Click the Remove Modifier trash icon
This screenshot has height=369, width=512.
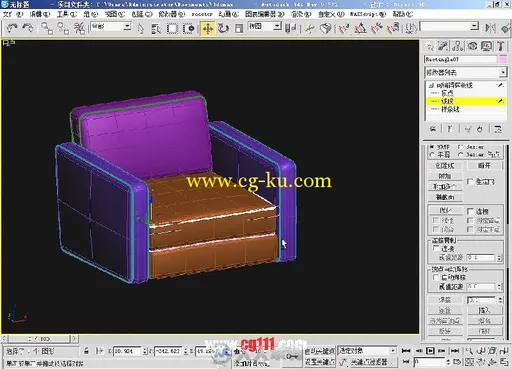pos(480,129)
